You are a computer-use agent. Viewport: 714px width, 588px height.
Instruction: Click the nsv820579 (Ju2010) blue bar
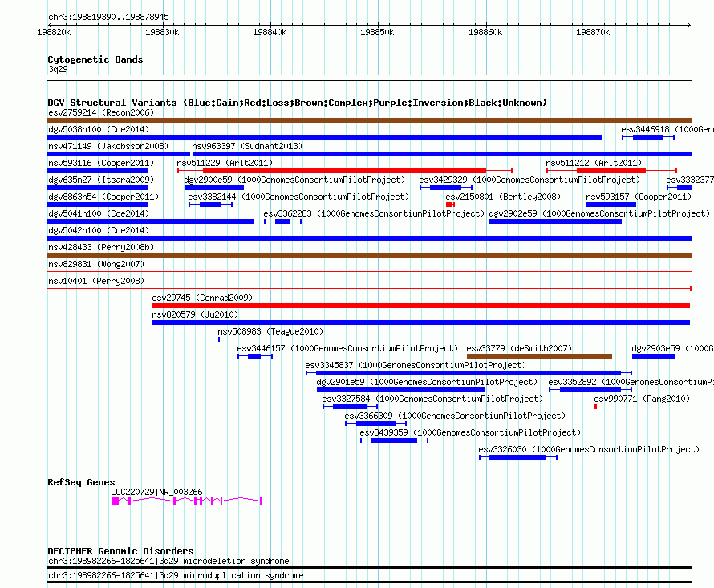[x=421, y=322]
